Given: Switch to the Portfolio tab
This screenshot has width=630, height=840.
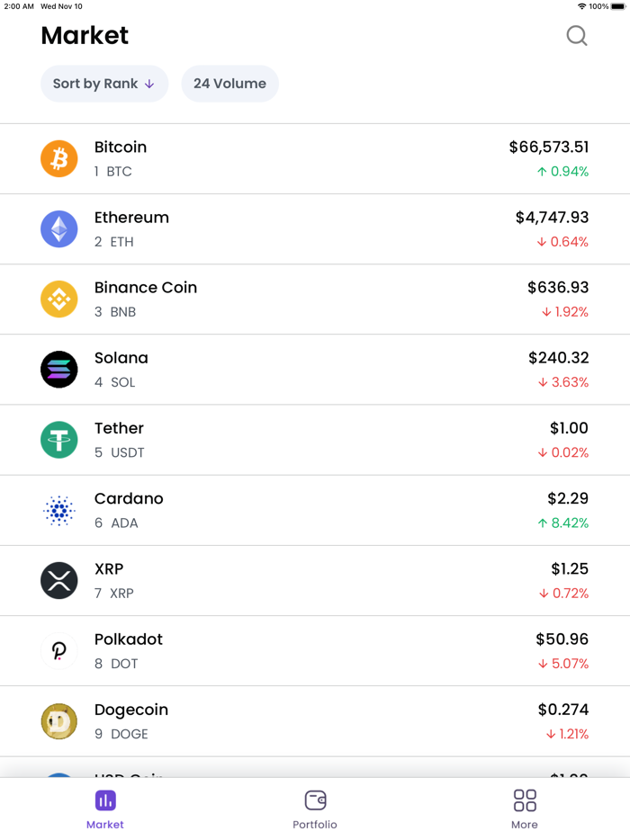Looking at the screenshot, I should pos(315,807).
